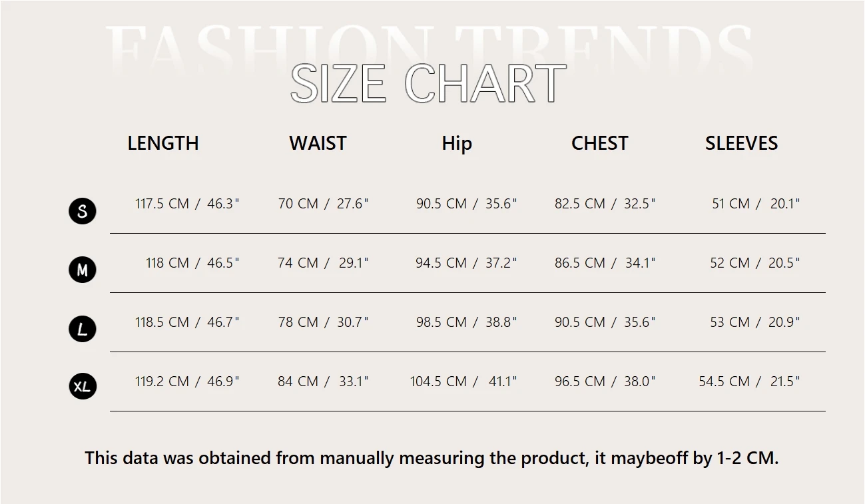This screenshot has height=504, width=865.
Task: Click size S length 117.5 CM value
Action: (x=187, y=204)
